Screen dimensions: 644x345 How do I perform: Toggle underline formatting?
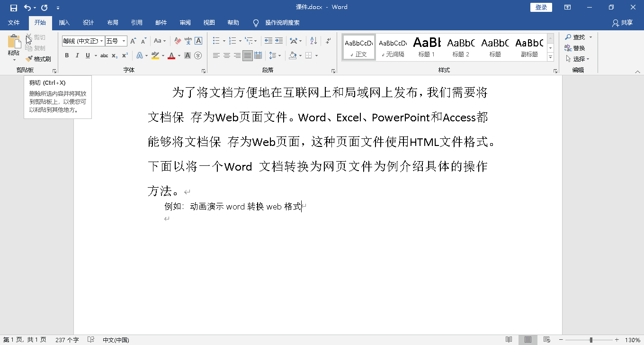(x=88, y=56)
